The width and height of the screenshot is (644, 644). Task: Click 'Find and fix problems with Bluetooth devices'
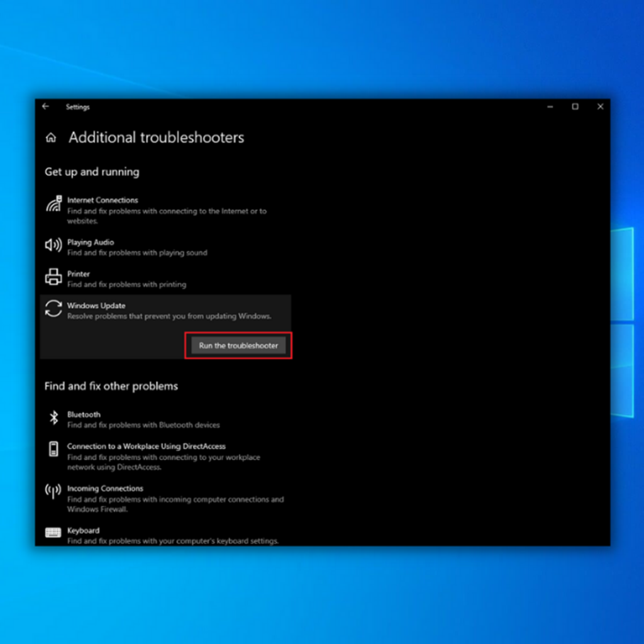(x=143, y=425)
